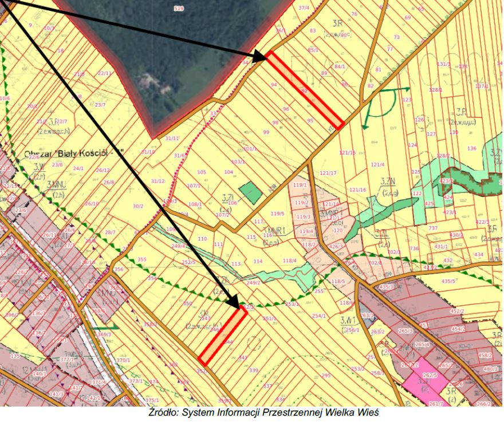Click parcel label 355
The width and height of the screenshot is (504, 426).
click(142, 259)
